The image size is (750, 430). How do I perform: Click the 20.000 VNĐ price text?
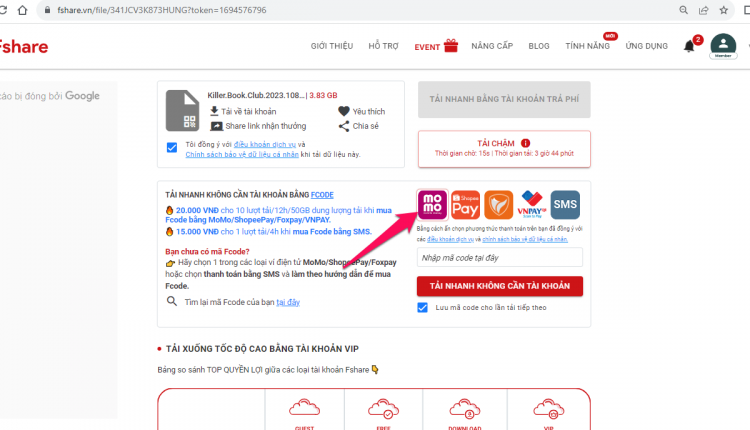tap(197, 210)
